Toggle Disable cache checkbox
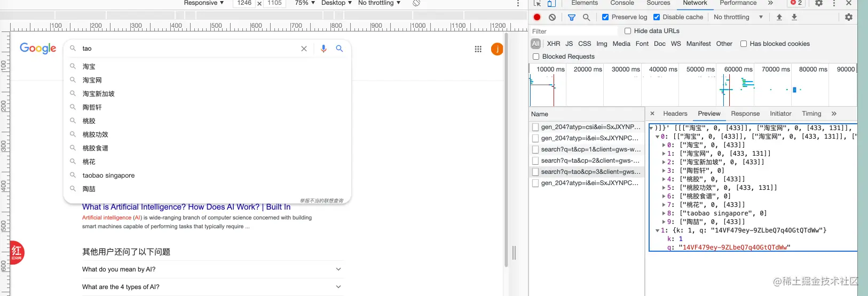Image resolution: width=868 pixels, height=296 pixels. 657,17
